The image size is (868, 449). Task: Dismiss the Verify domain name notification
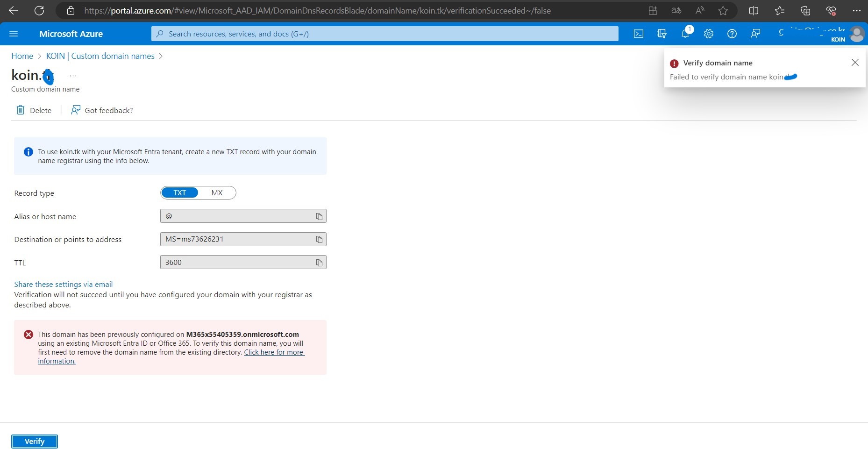[x=855, y=63]
